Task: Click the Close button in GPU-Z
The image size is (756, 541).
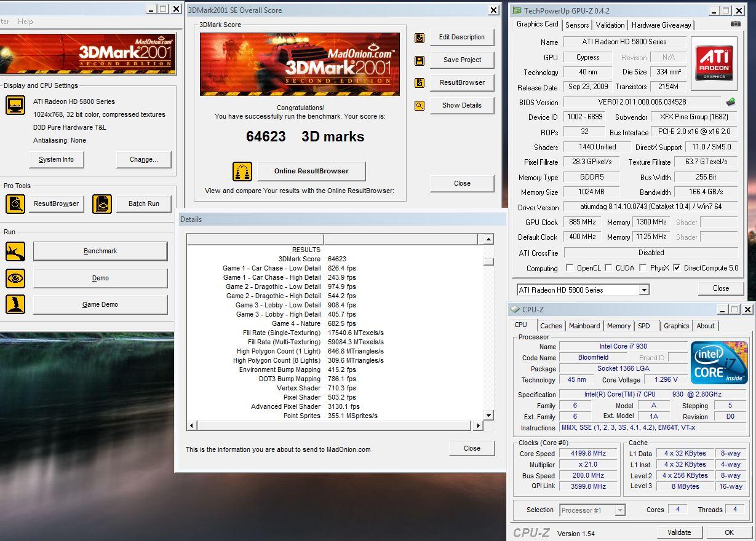Action: [x=720, y=288]
